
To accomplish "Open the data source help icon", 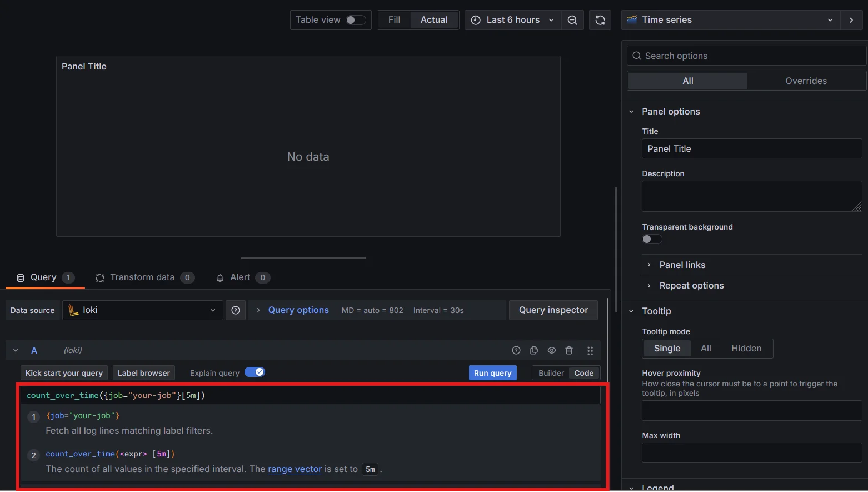I will click(x=236, y=310).
